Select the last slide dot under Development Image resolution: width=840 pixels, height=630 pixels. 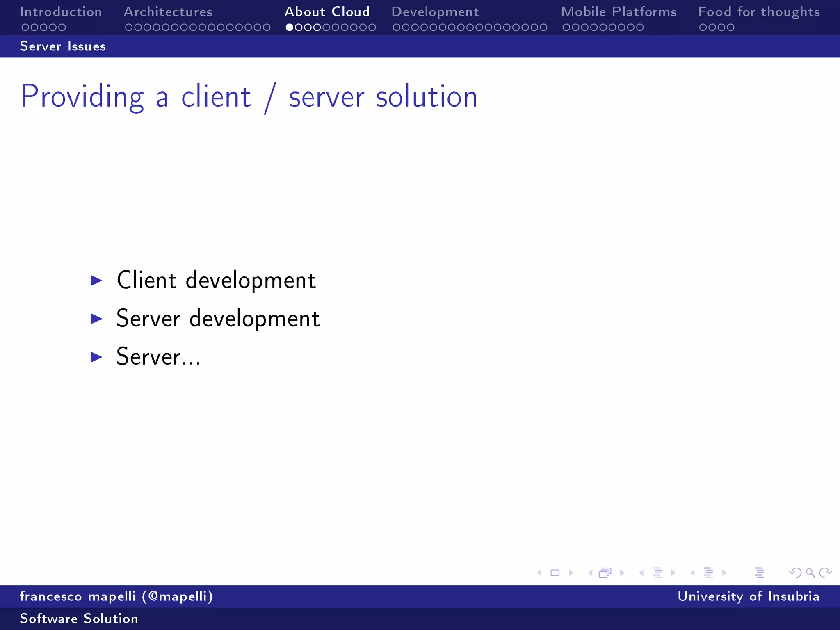pyautogui.click(x=543, y=27)
